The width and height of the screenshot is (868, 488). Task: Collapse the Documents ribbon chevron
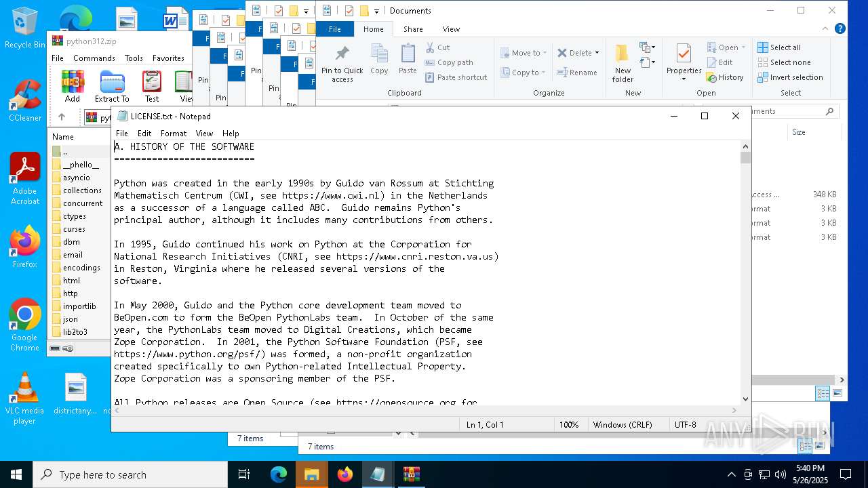(825, 29)
